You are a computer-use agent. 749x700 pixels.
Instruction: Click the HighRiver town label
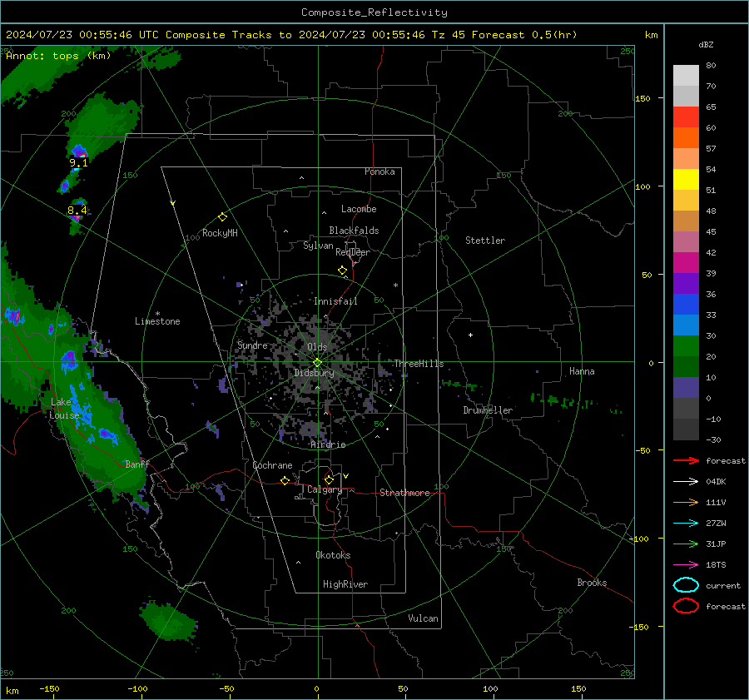(345, 584)
